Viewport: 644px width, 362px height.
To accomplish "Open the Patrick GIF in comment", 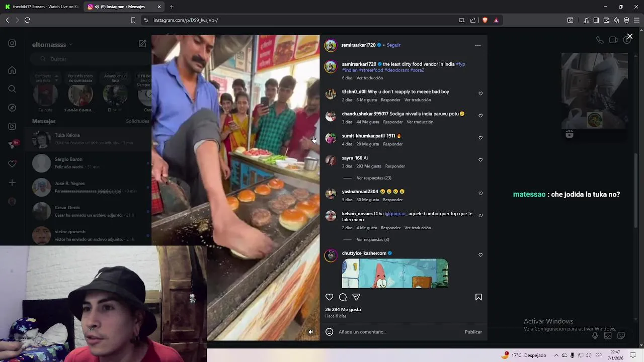I will [395, 274].
